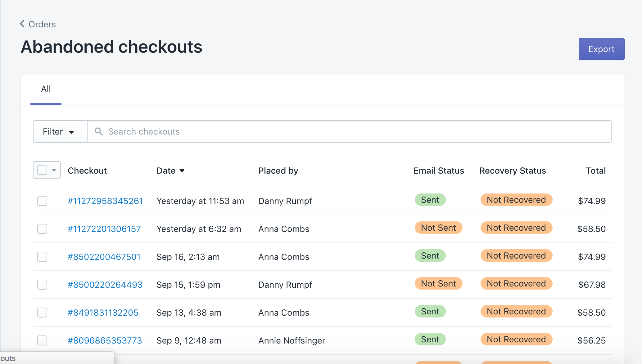Open checkout #8491831132205 link
Screen dimensions: 642x364
(x=103, y=313)
